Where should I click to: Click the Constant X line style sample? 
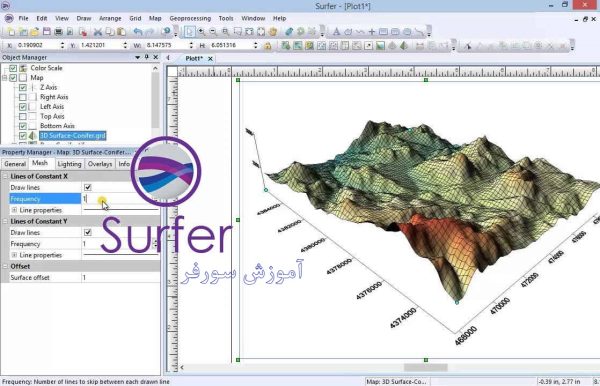click(121, 210)
